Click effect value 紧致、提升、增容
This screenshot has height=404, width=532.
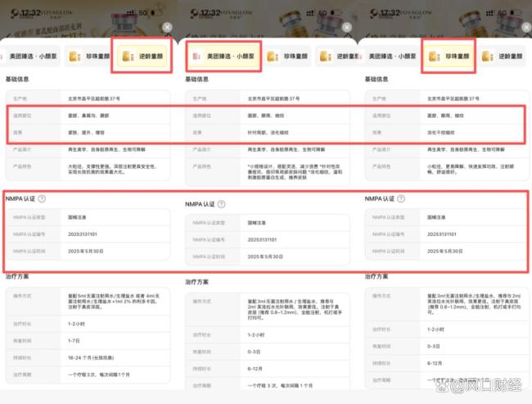(86, 133)
